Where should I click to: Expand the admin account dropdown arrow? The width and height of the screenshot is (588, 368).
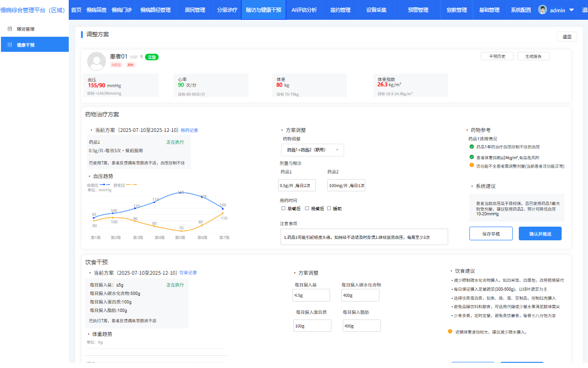click(572, 10)
